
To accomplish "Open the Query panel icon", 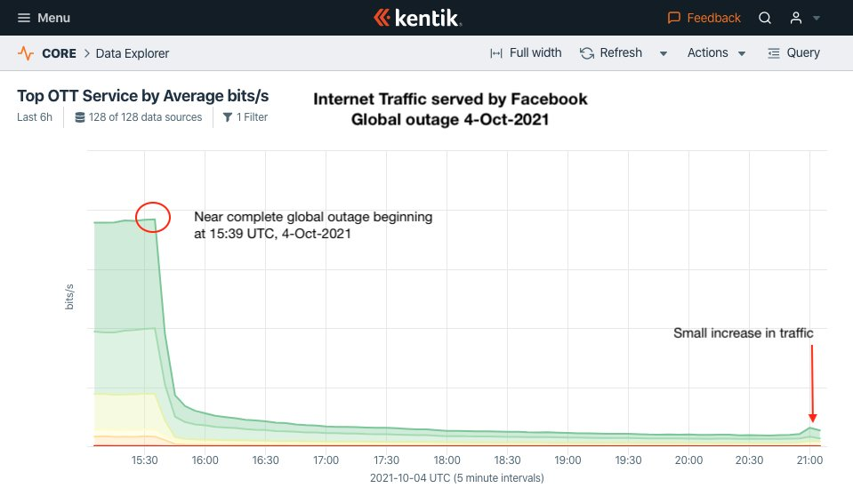I will pyautogui.click(x=774, y=53).
